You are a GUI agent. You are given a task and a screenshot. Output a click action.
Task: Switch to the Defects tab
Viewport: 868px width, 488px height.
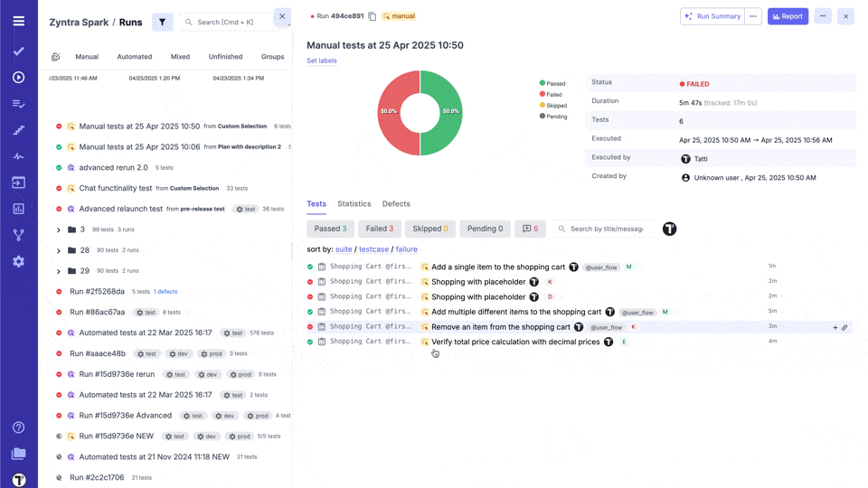(x=396, y=204)
